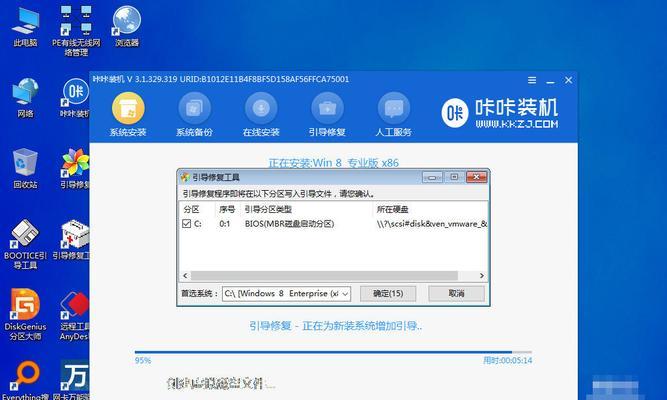Screen dimensions: 667x400
Task: Open the 咔咔装机 hamburger menu
Action: pos(532,80)
